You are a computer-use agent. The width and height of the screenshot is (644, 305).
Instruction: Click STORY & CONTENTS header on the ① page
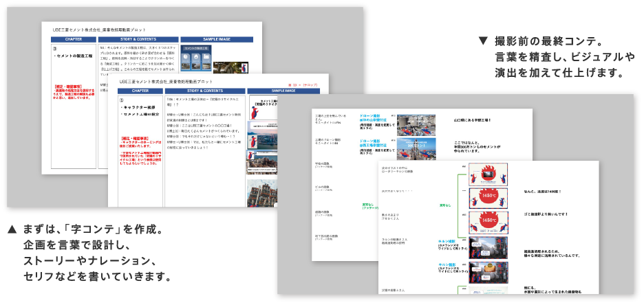pos(204,91)
